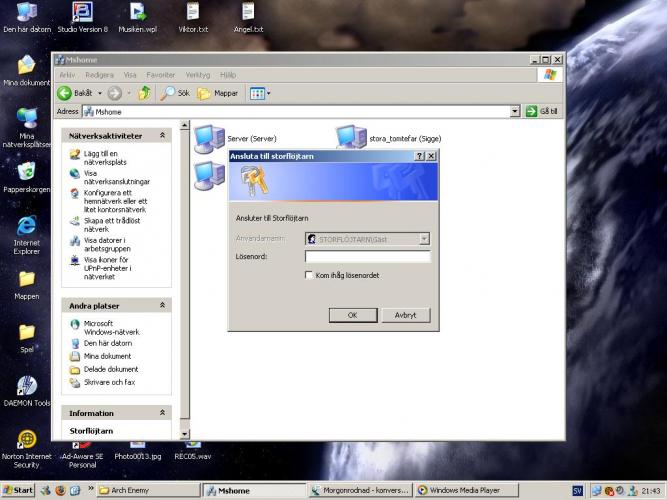Click the Lösenord password field
Screen dimensions: 667x500
point(367,256)
